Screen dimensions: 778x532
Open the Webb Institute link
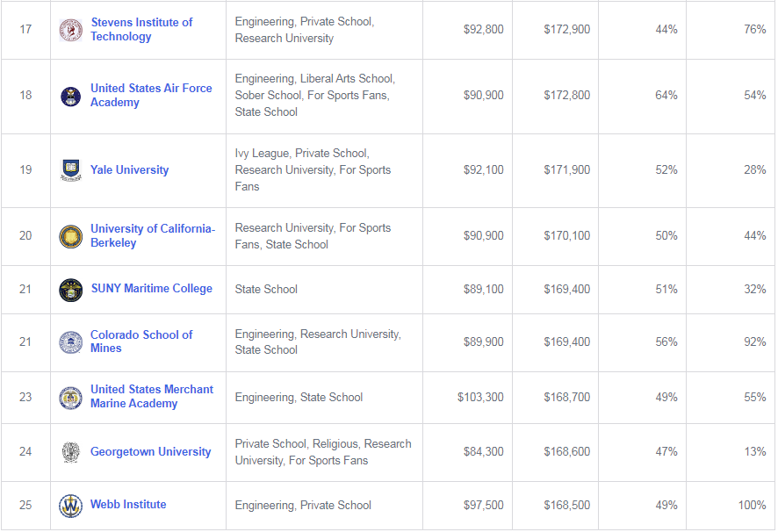point(128,504)
